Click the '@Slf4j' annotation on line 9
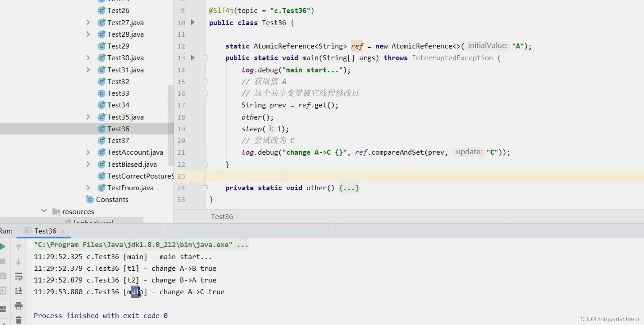 pos(221,10)
